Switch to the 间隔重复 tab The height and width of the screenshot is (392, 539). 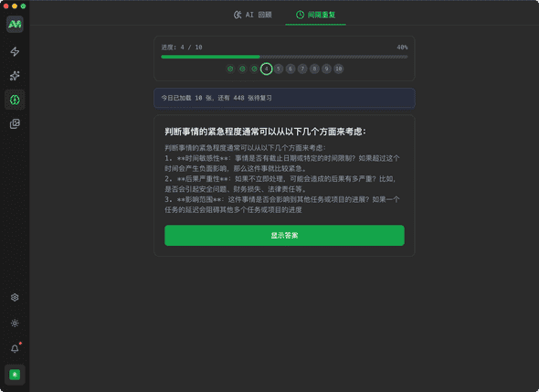(315, 15)
